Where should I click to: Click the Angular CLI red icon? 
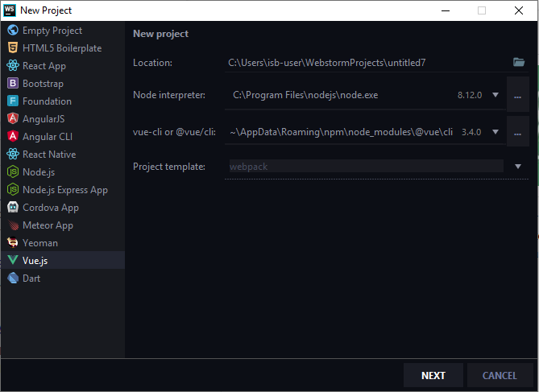13,136
